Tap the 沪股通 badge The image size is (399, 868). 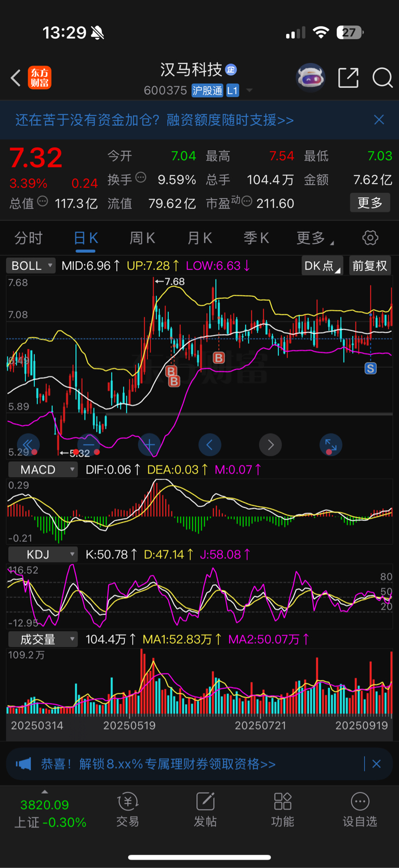207,90
